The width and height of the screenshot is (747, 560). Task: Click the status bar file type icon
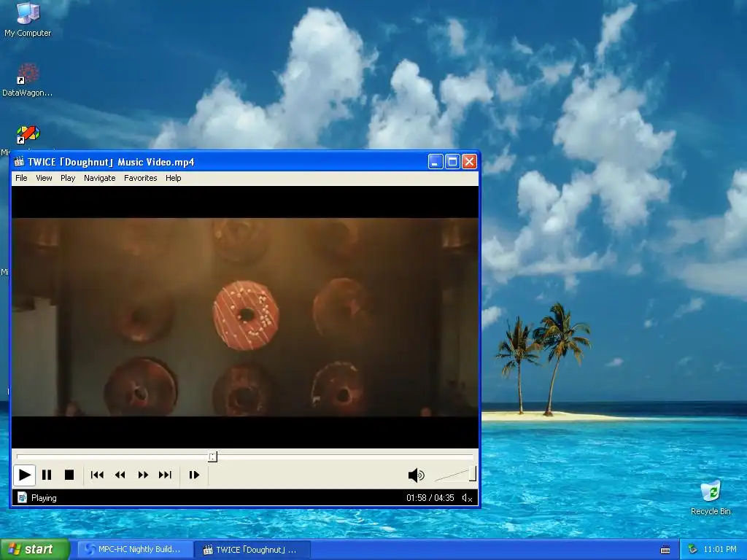point(22,497)
